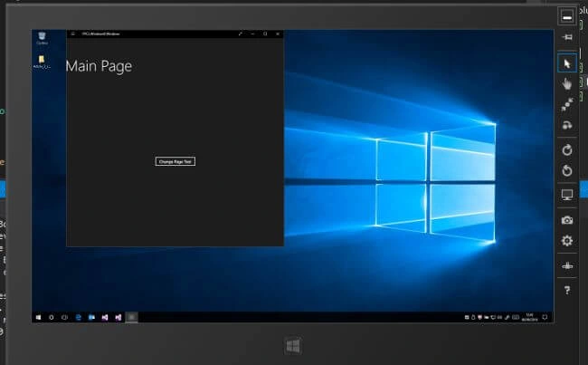Enter full screen via app title bar arrows
Image resolution: width=588 pixels, height=365 pixels.
point(241,34)
